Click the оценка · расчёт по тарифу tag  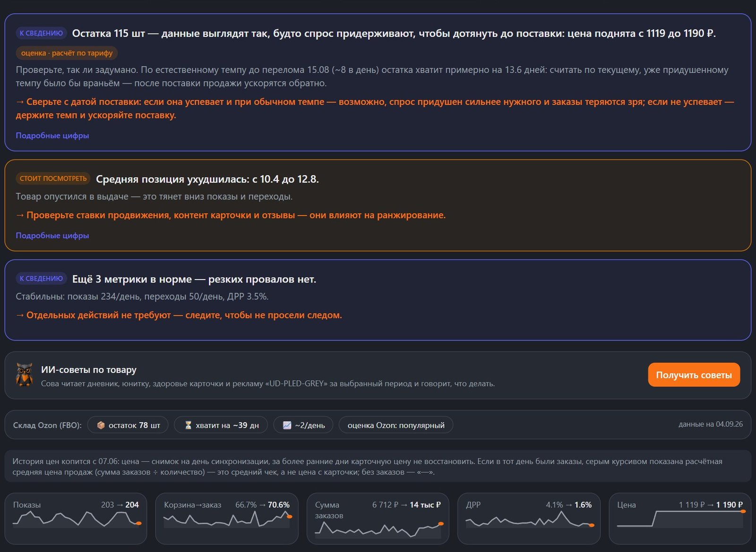[x=67, y=53]
